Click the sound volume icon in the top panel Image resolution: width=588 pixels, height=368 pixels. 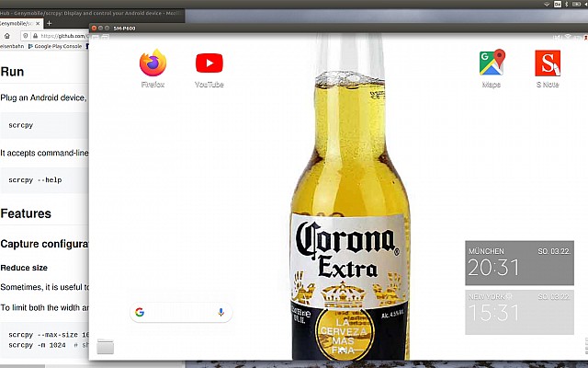pos(586,4)
